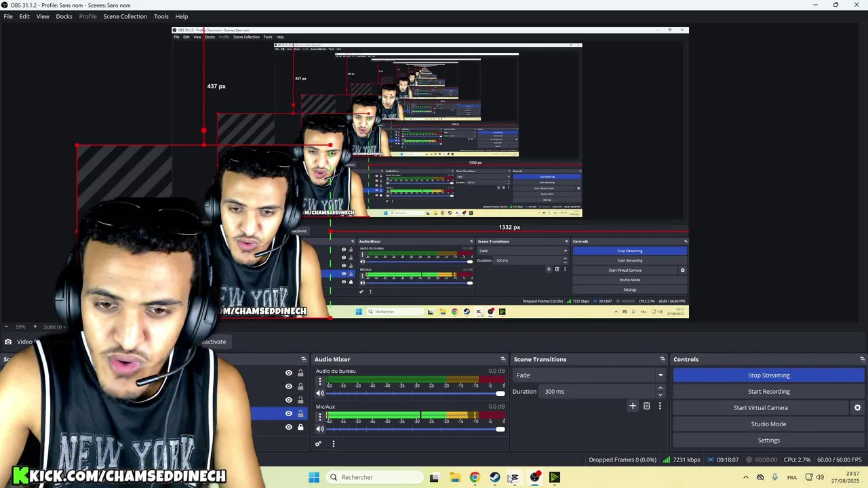Open Steam from the taskbar
This screenshot has height=488, width=868.
tap(494, 477)
